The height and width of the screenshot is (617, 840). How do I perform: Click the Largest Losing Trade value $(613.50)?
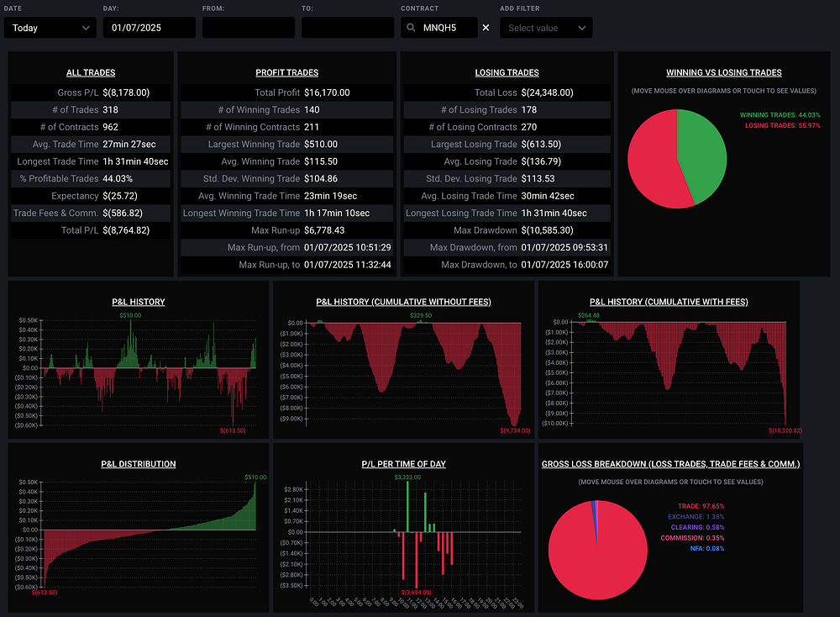point(541,145)
